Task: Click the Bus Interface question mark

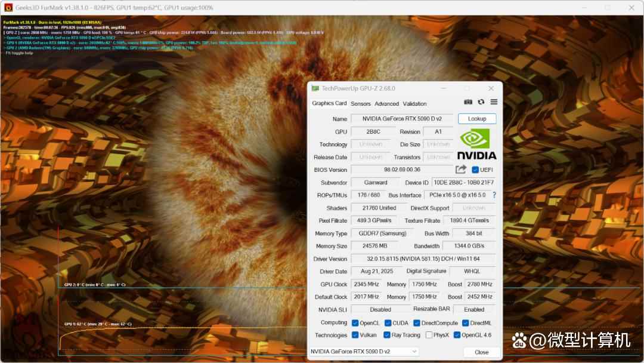Action: 494,195
